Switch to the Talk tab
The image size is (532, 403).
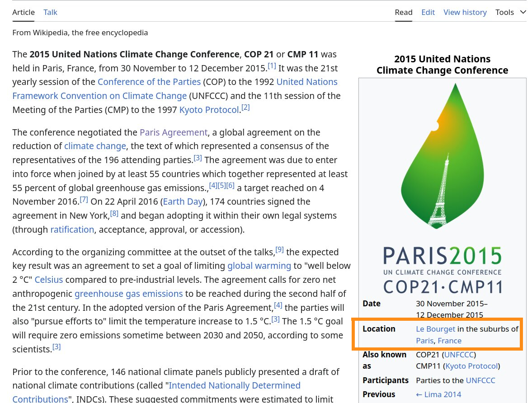[50, 12]
